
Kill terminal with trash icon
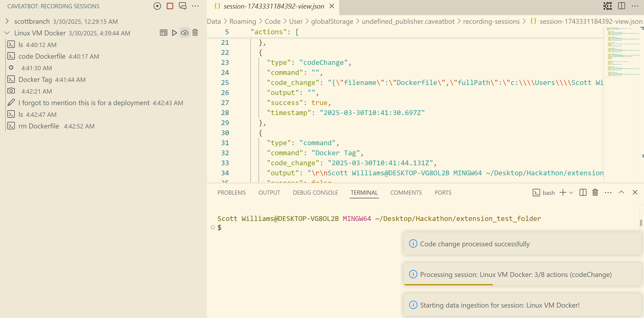(595, 192)
